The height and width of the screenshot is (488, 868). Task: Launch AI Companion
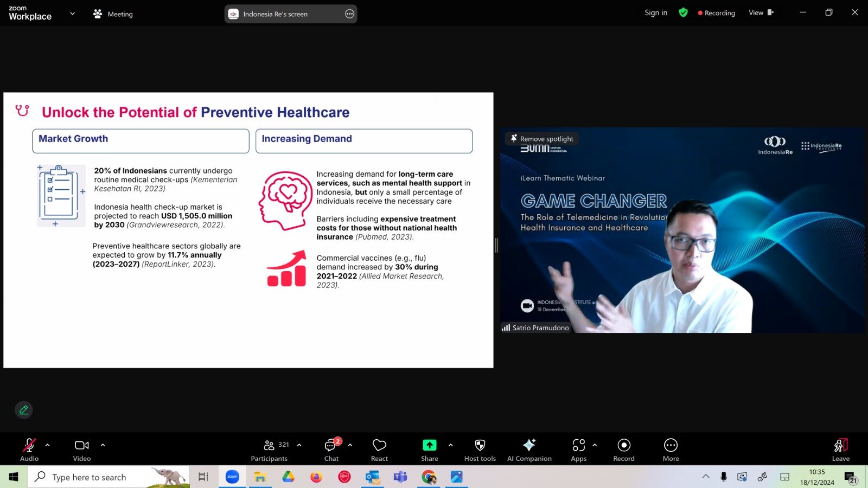click(x=529, y=450)
